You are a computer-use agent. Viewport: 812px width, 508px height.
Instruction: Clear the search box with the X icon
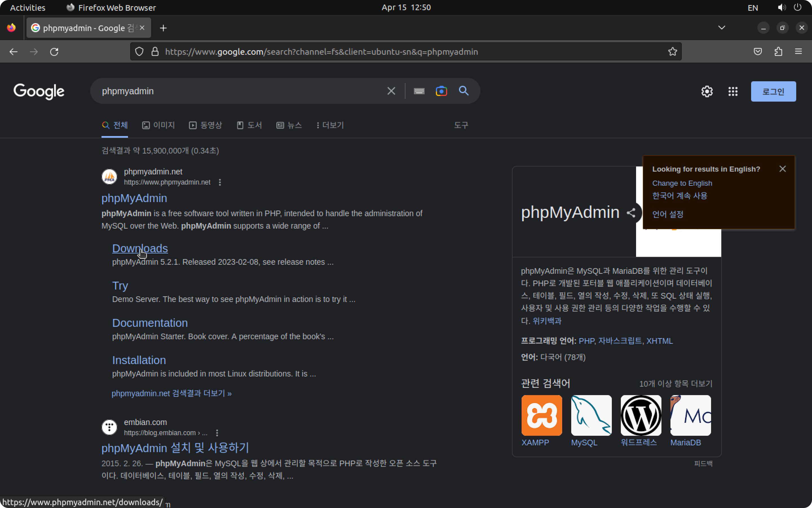click(391, 91)
